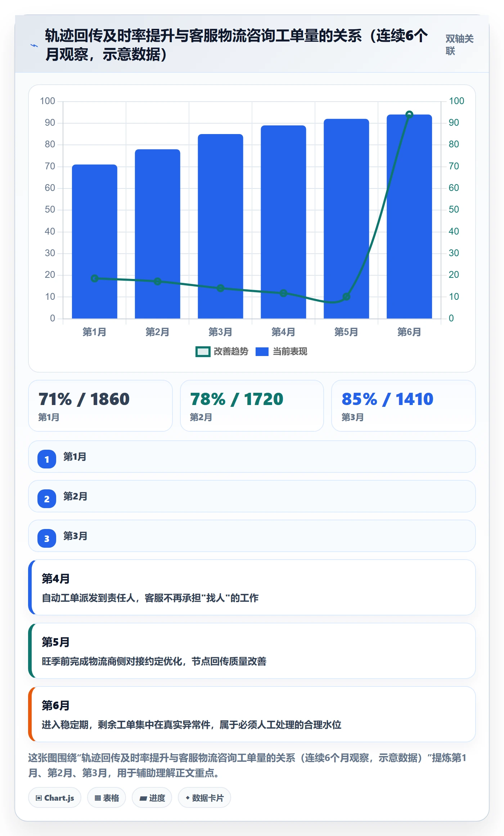Select the 78% / 1720 data card
The height and width of the screenshot is (836, 504).
(x=252, y=406)
